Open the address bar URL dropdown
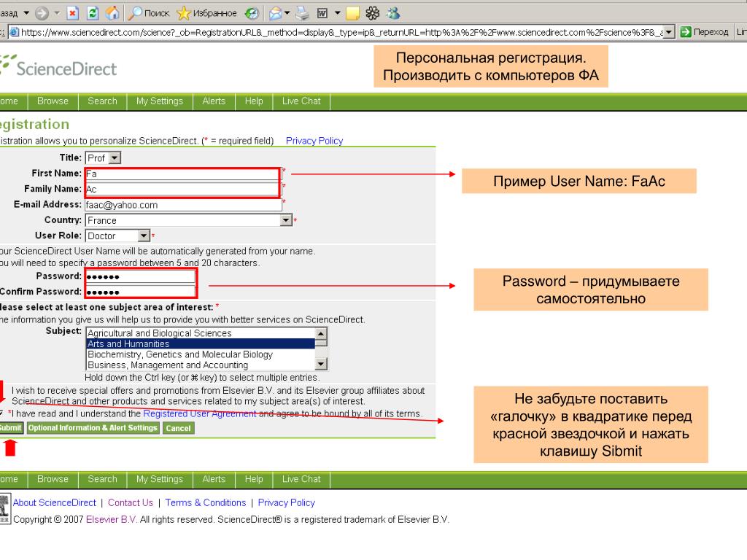The height and width of the screenshot is (560, 747). pos(670,32)
